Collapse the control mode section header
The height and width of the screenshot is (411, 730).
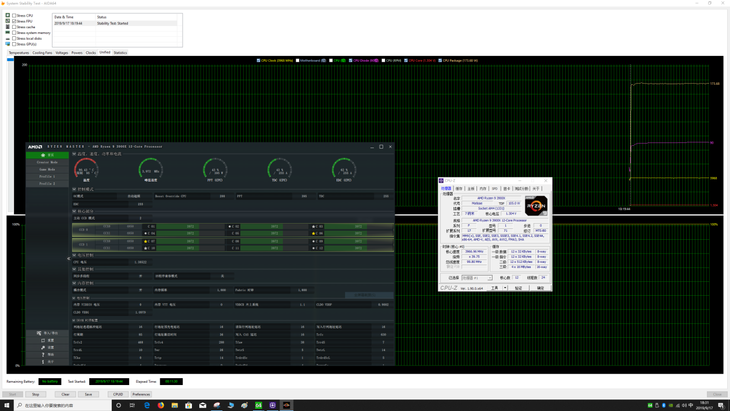tap(84, 189)
